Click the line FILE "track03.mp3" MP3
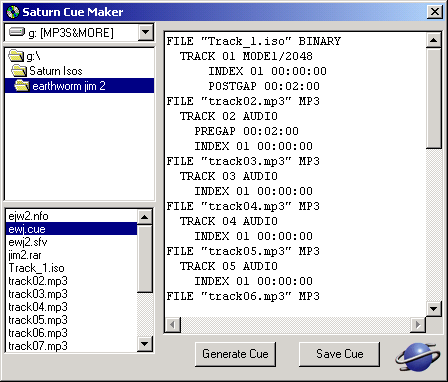This screenshot has width=448, height=382. (x=243, y=161)
